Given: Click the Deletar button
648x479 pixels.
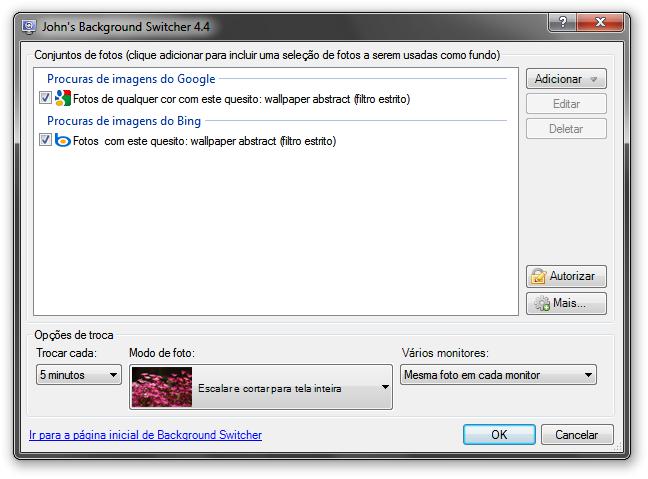Looking at the screenshot, I should pos(566,129).
